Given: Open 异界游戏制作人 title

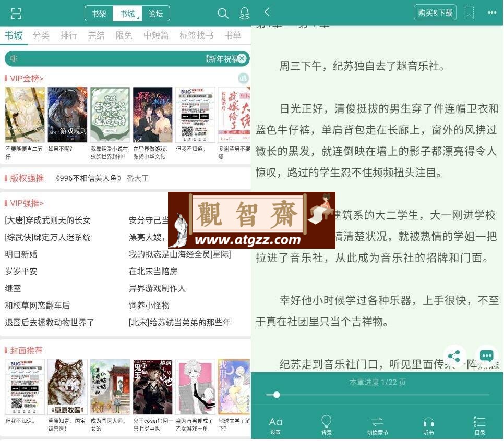Looking at the screenshot, I should pos(157,288).
